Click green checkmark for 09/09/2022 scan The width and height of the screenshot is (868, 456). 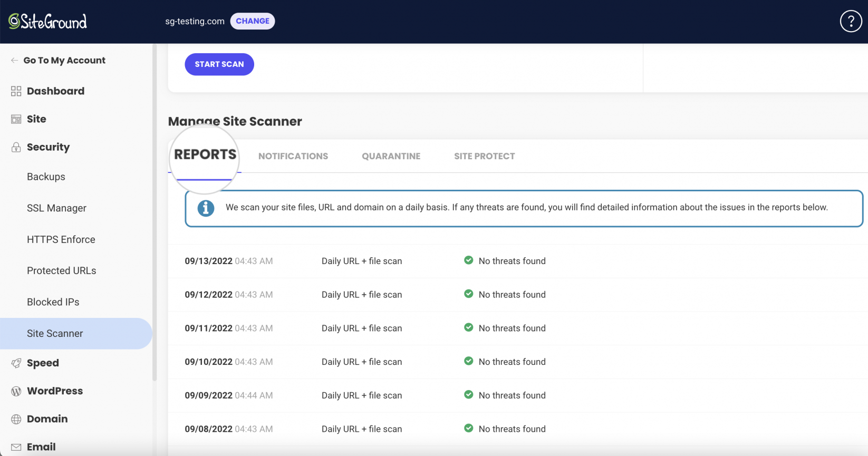468,394
